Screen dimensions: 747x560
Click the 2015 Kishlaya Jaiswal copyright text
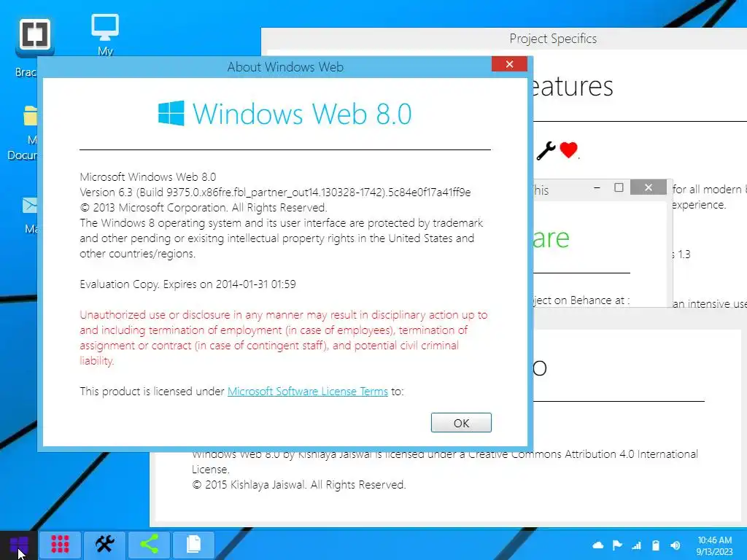[x=298, y=485]
